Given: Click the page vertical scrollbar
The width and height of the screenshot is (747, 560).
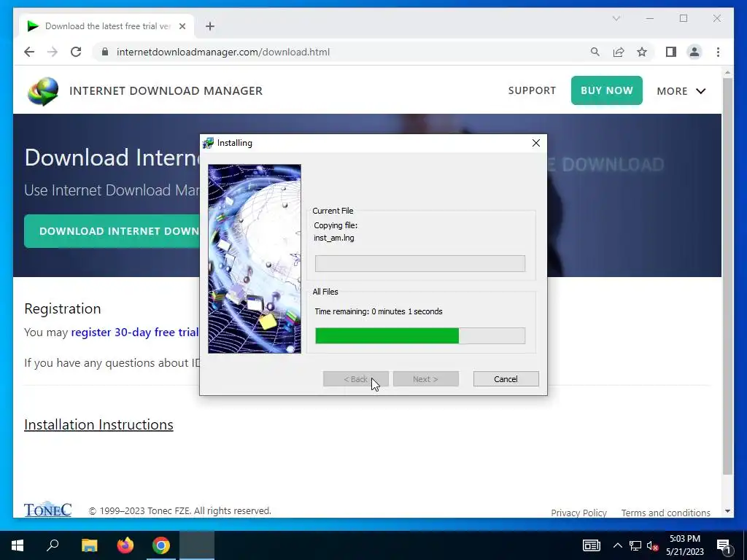Looking at the screenshot, I should (727, 276).
